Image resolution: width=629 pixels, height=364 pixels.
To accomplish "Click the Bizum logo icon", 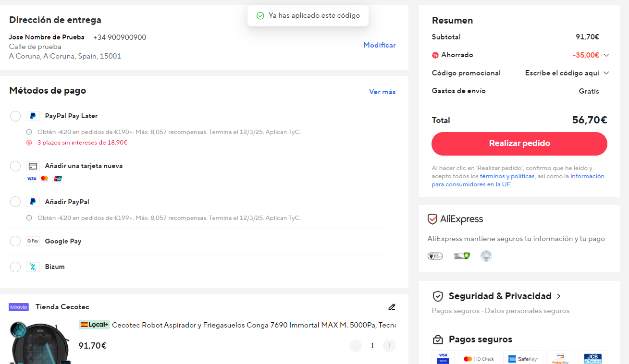I will [x=33, y=267].
